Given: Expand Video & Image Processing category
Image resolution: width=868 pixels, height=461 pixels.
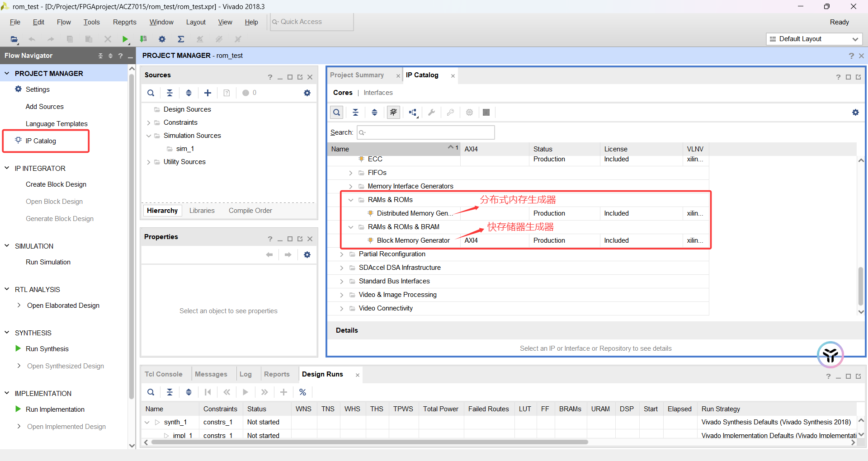Looking at the screenshot, I should tap(342, 295).
